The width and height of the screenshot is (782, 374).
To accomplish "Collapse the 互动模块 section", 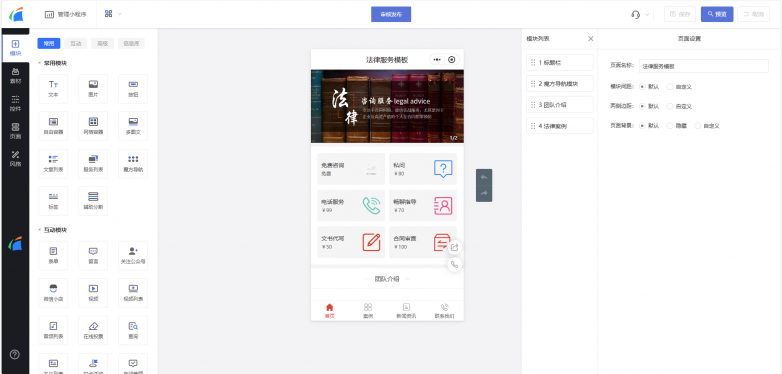I will click(x=52, y=230).
